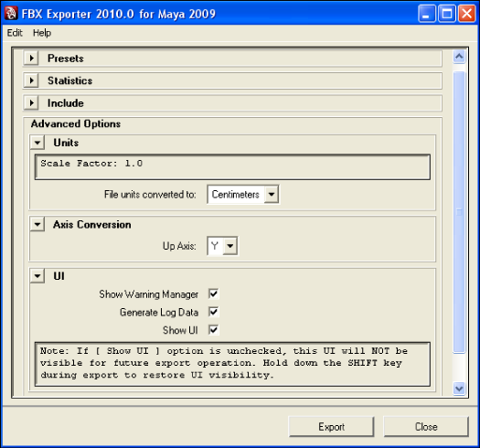Collapse the UI section arrow
Viewport: 480px width, 448px height.
click(37, 276)
